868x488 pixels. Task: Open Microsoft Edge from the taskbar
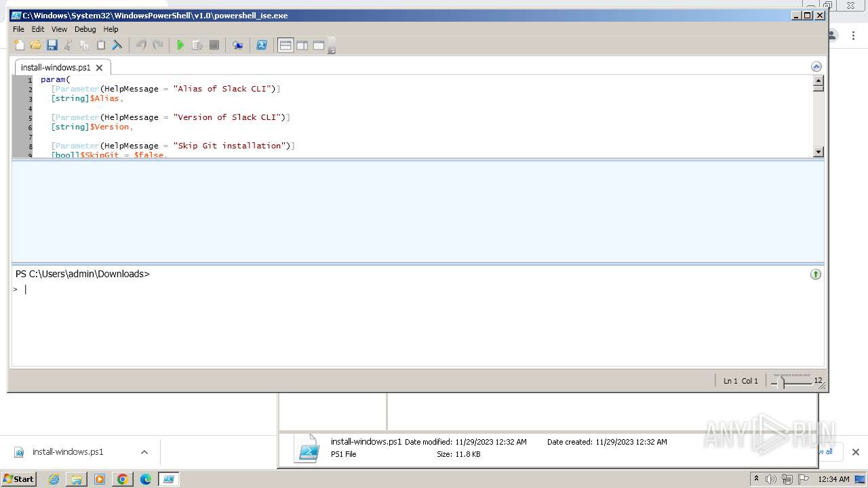(x=146, y=479)
